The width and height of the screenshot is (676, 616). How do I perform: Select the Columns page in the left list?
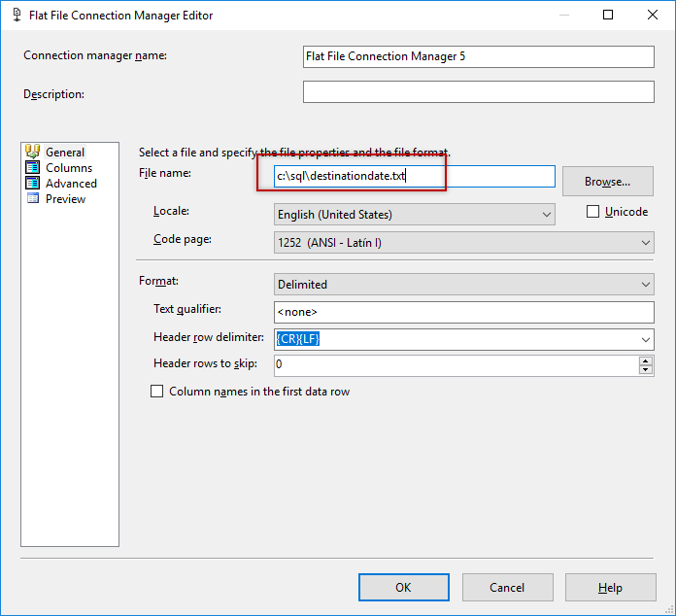(x=69, y=168)
